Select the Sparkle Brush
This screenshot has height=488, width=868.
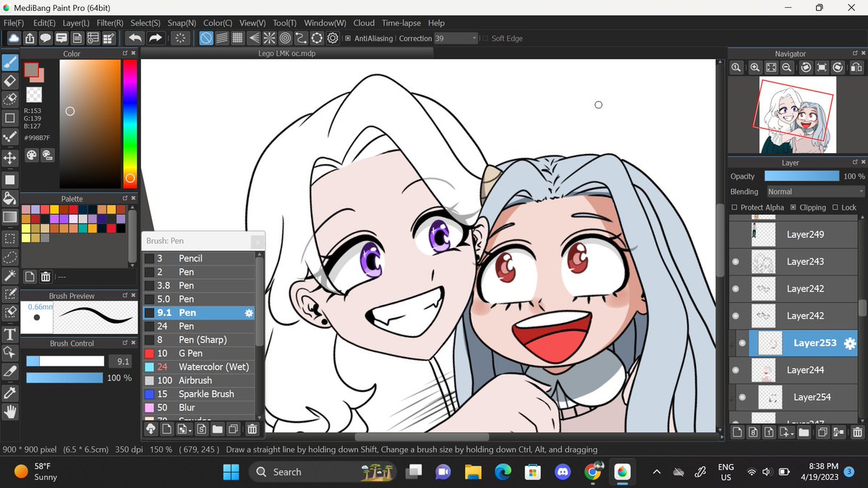click(199, 394)
